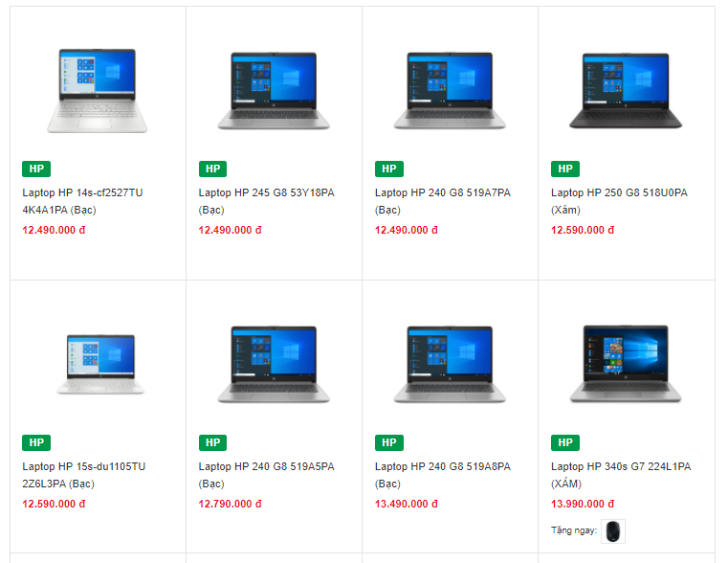Open Laptop HP 340s G7 product image
The width and height of the screenshot is (728, 563).
[x=626, y=364]
